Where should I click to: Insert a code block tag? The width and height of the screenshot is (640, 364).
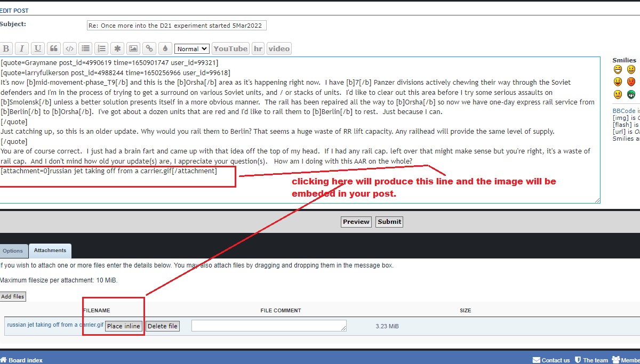coord(69,48)
